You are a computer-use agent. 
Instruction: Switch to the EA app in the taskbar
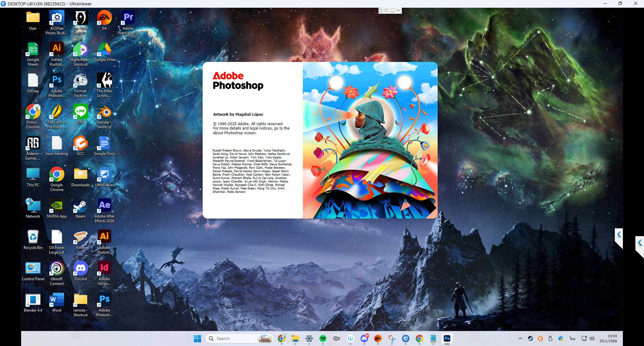click(378, 339)
